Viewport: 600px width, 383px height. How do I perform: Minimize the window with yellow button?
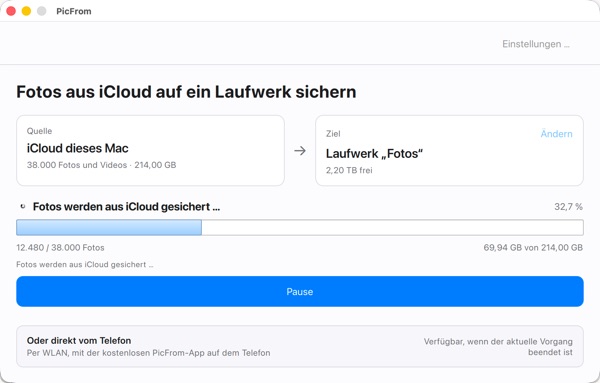click(26, 11)
